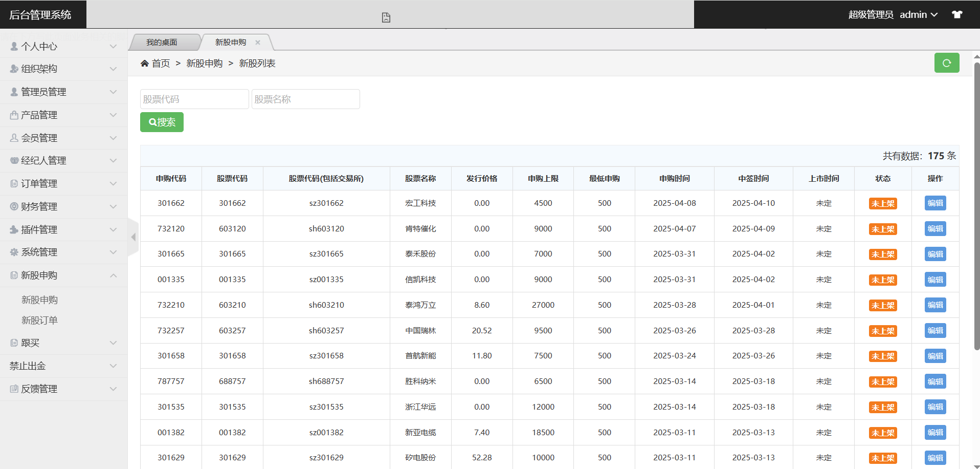Expand 会员管理 menu chevron
The image size is (980, 469).
tap(113, 138)
